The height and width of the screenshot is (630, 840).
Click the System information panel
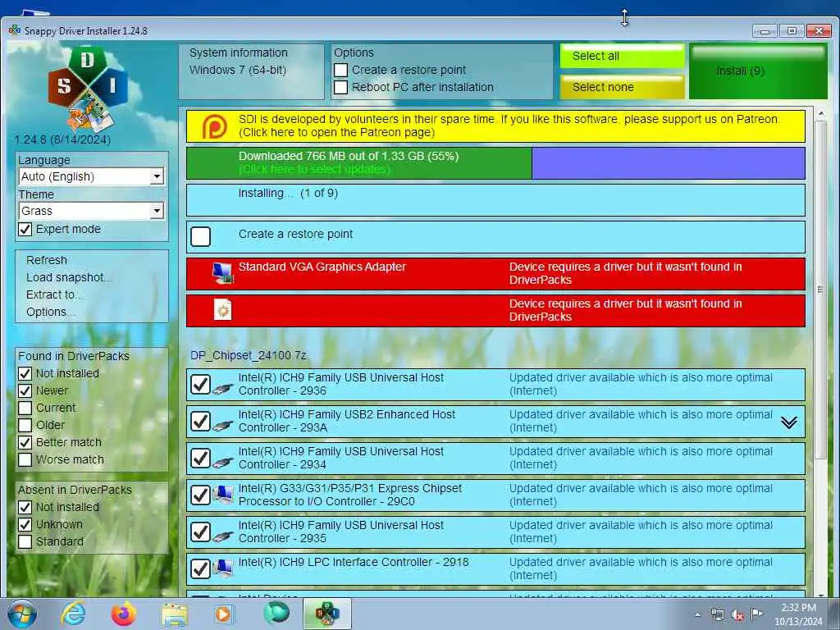(251, 71)
